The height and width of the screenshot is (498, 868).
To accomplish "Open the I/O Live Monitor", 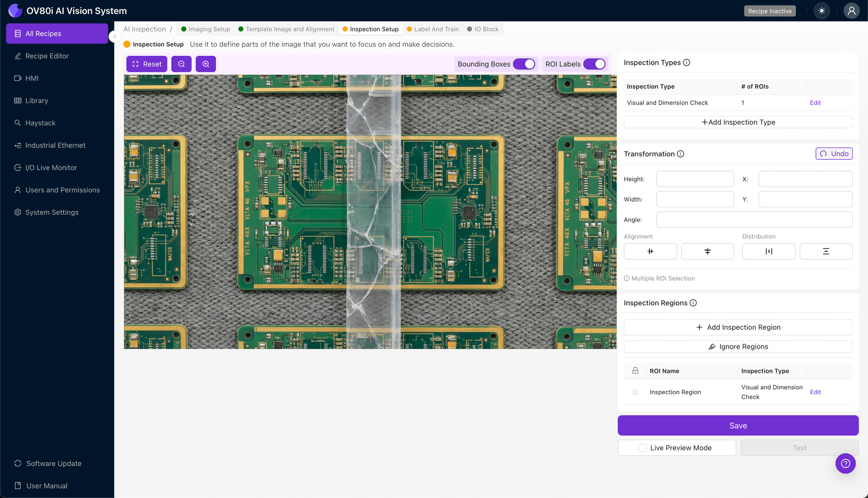I will (50, 167).
